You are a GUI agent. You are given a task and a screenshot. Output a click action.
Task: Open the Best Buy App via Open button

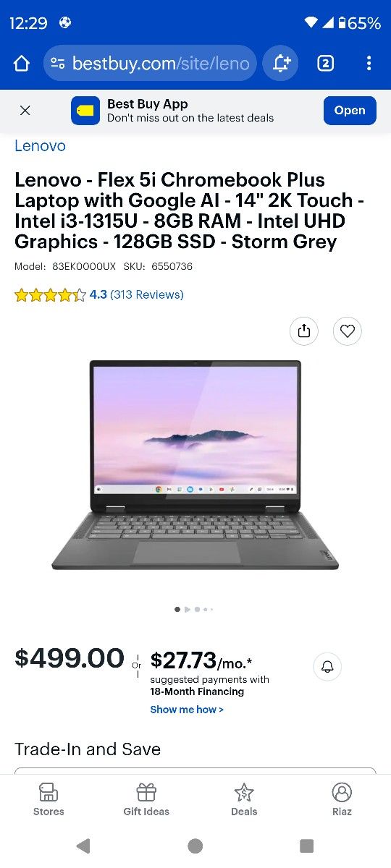pyautogui.click(x=350, y=111)
